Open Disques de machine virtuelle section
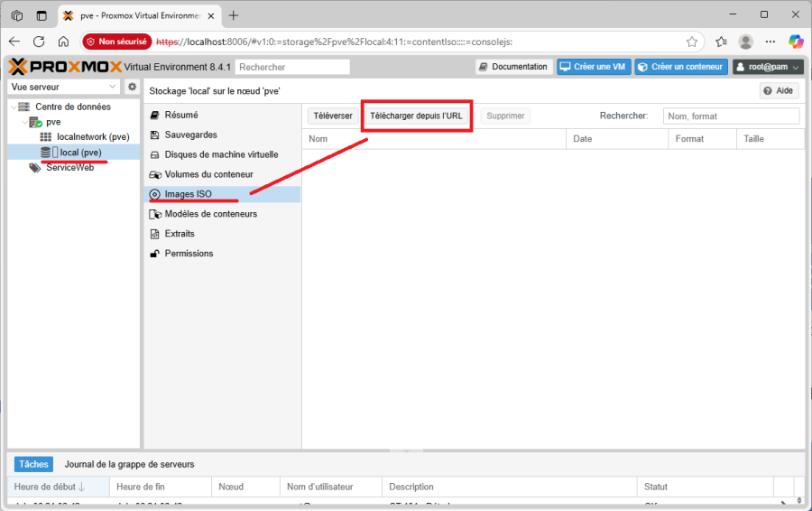The image size is (812, 511). tap(222, 154)
